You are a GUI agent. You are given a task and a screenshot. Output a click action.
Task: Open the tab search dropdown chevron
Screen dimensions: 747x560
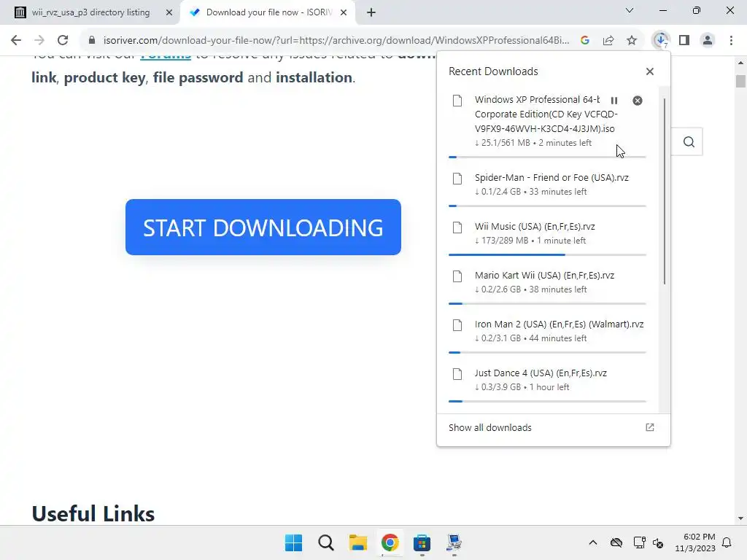[x=630, y=10]
